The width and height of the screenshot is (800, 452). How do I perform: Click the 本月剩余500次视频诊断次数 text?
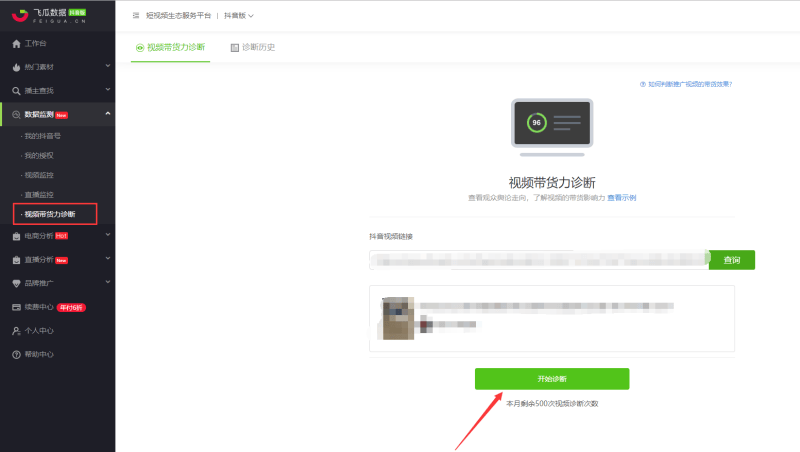click(552, 404)
